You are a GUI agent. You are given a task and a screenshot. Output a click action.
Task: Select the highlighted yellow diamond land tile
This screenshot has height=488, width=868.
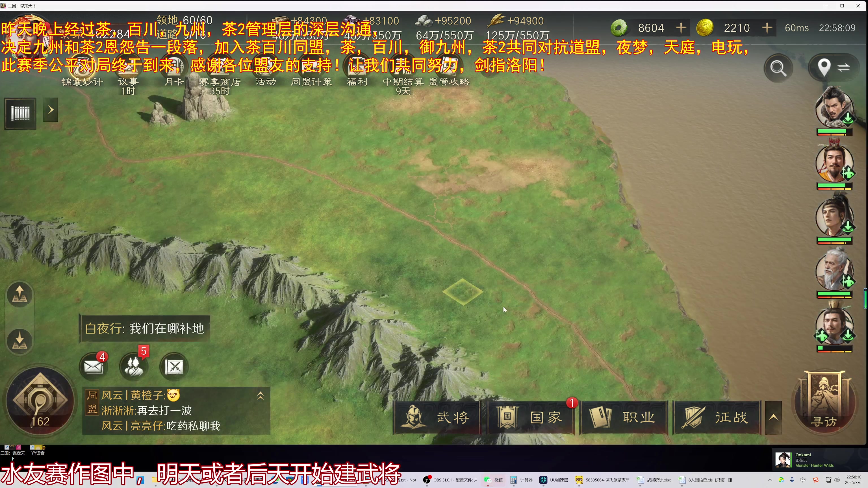[463, 292]
